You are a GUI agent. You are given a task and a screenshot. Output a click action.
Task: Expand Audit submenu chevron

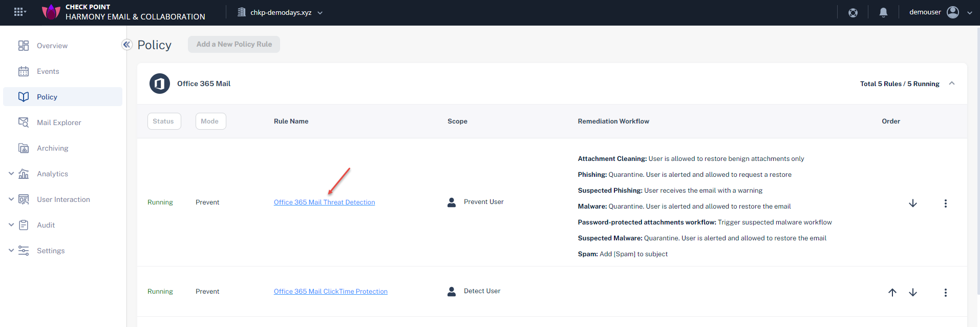point(11,224)
